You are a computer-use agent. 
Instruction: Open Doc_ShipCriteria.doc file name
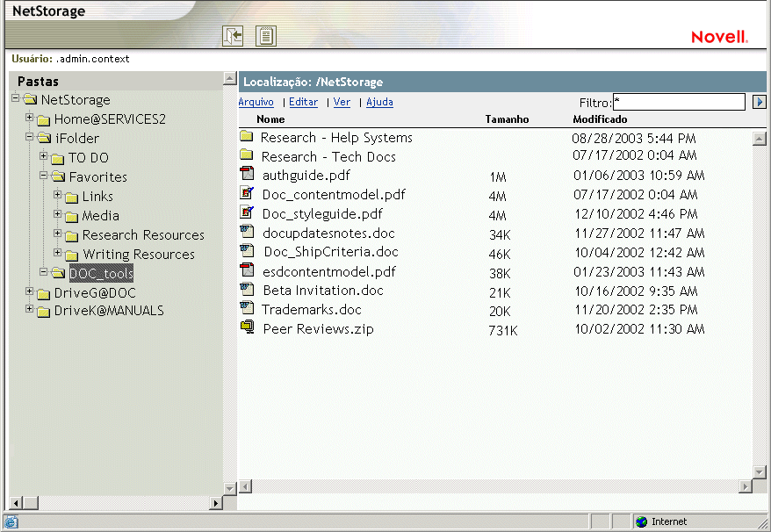(x=331, y=252)
